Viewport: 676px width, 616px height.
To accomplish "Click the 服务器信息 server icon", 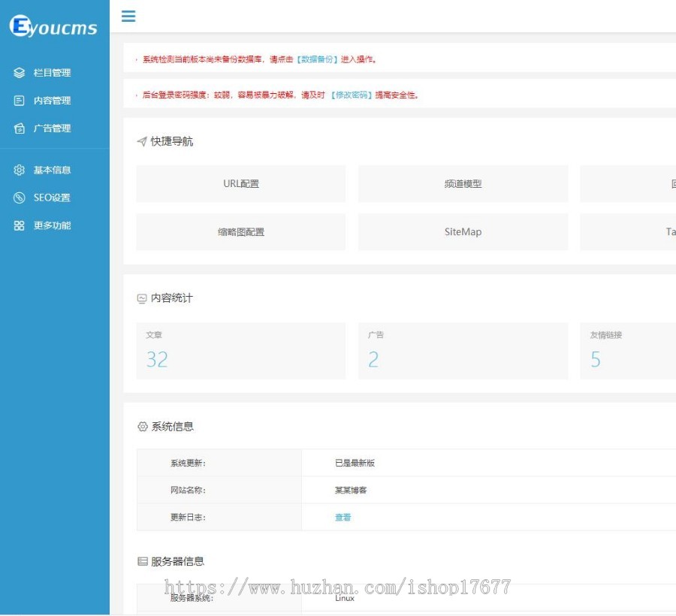I will [142, 561].
